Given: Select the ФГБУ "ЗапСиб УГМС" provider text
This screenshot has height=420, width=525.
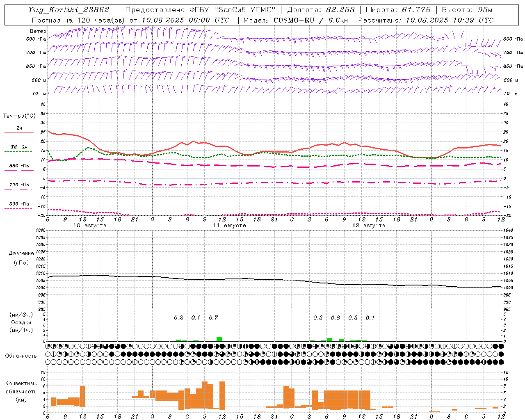Looking at the screenshot, I should [233, 10].
